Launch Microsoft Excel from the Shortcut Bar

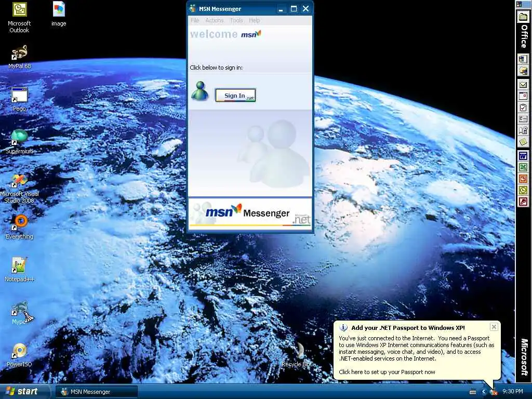pyautogui.click(x=523, y=167)
